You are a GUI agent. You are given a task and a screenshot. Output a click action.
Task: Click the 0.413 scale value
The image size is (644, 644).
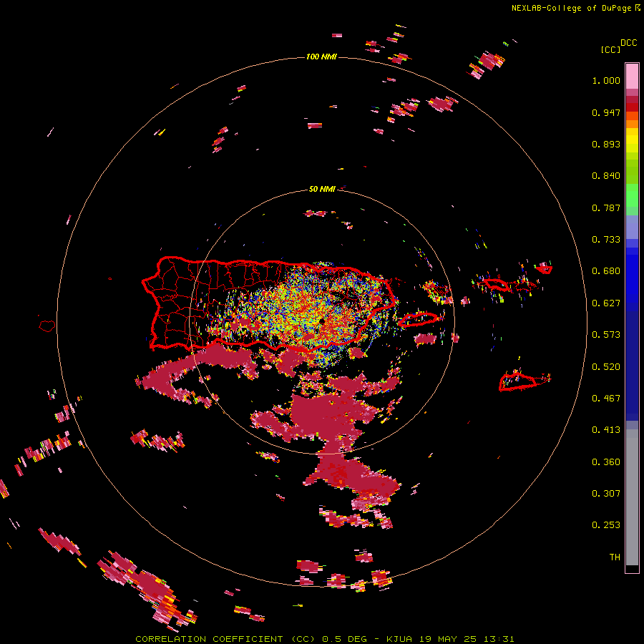[606, 430]
